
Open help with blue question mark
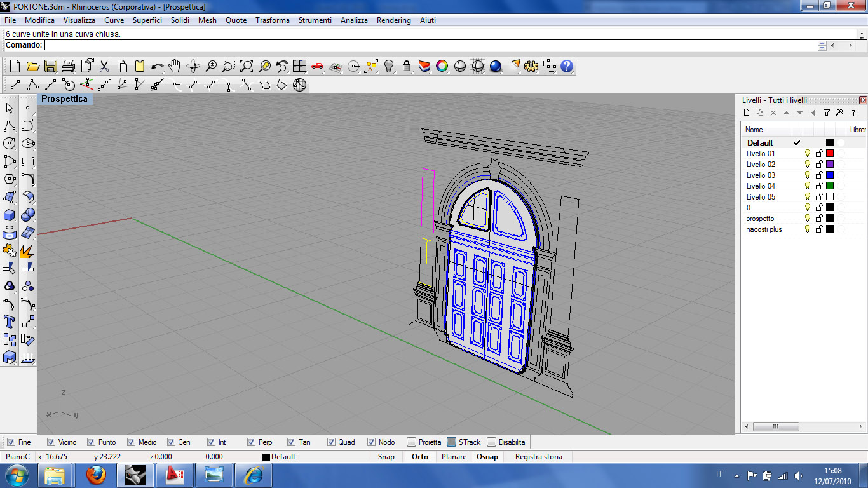point(567,66)
